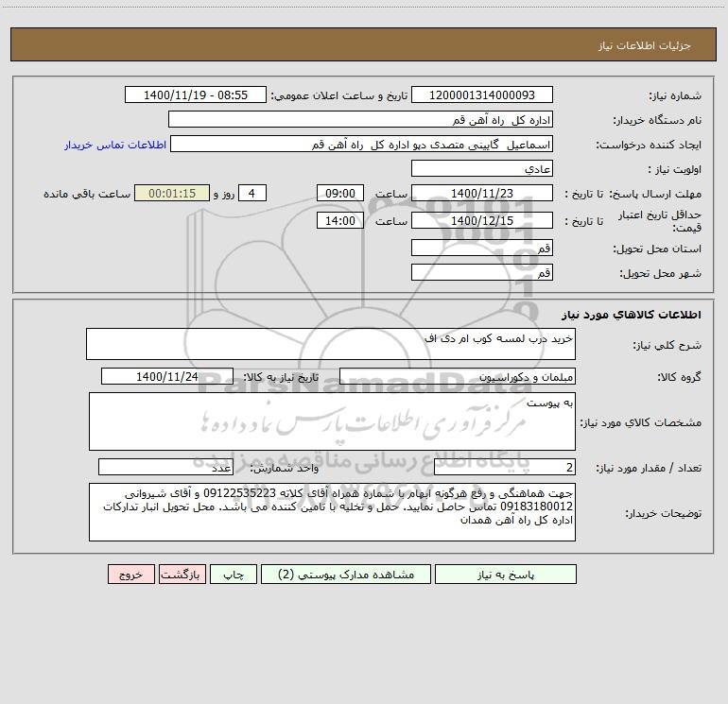Click the ساعت باقی مانده label

coord(87,194)
